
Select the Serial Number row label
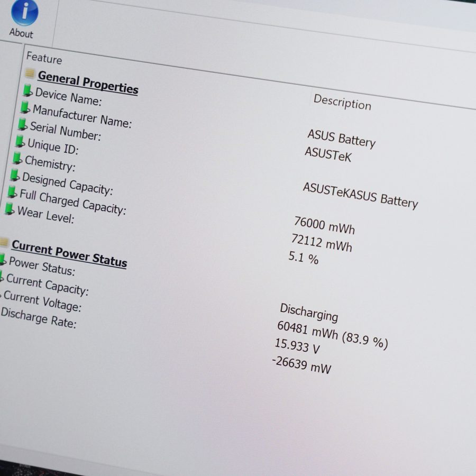point(65,131)
